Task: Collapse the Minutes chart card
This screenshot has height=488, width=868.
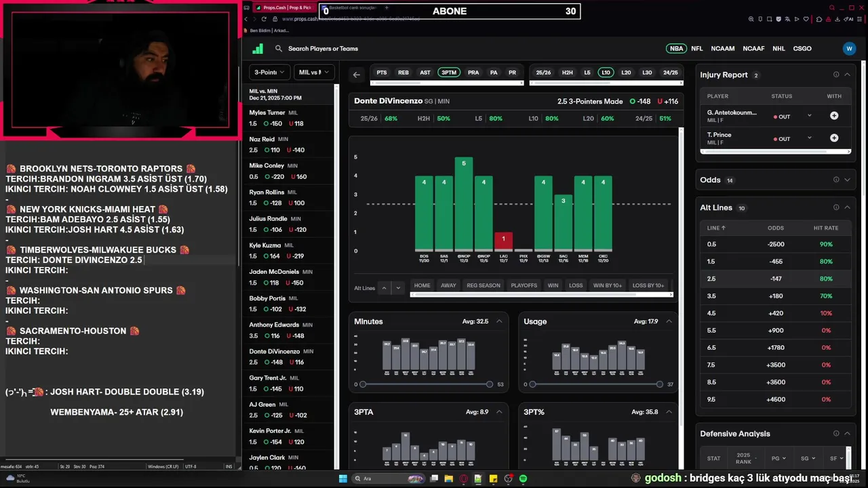Action: 499,321
